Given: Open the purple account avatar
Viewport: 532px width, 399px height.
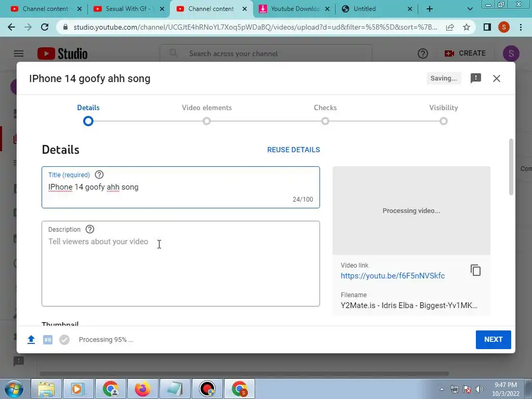Looking at the screenshot, I should (x=511, y=54).
